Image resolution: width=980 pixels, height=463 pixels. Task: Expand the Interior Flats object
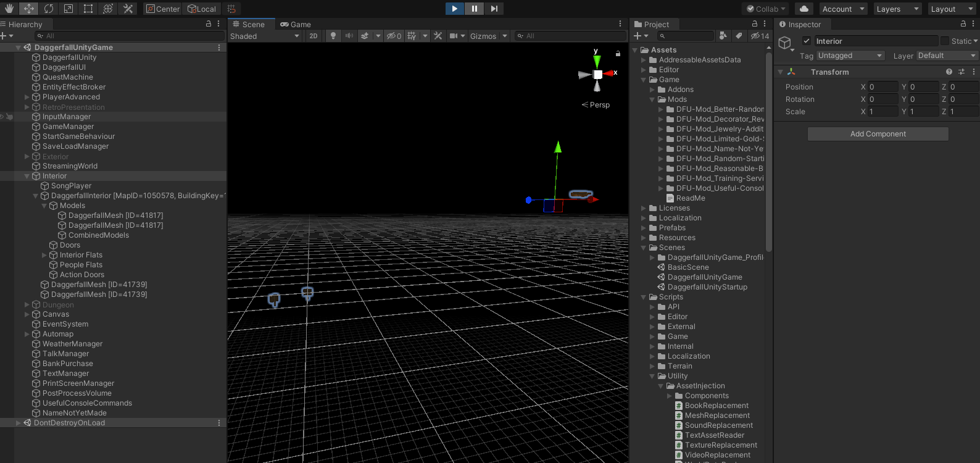[44, 255]
